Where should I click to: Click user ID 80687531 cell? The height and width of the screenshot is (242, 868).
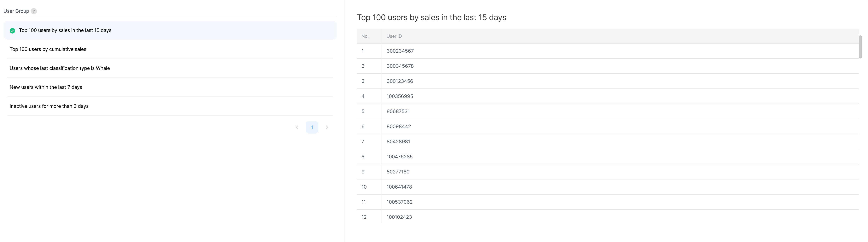[398, 111]
